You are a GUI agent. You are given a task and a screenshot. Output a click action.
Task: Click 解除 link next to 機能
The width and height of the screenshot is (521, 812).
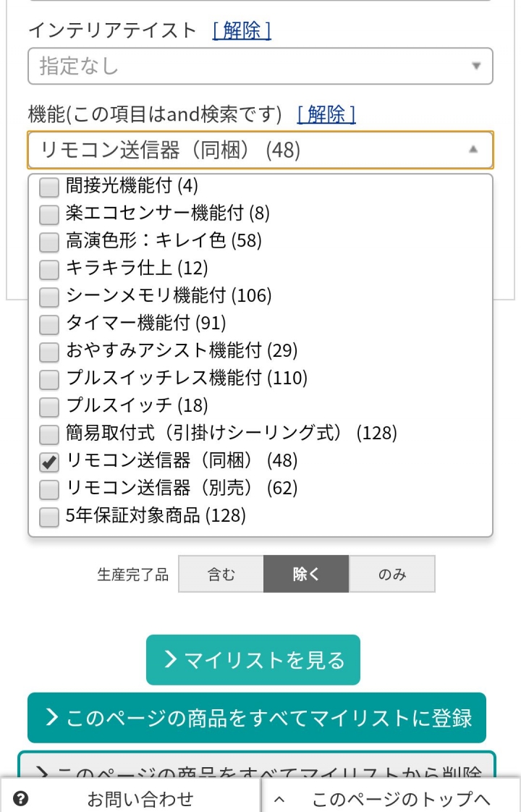326,114
